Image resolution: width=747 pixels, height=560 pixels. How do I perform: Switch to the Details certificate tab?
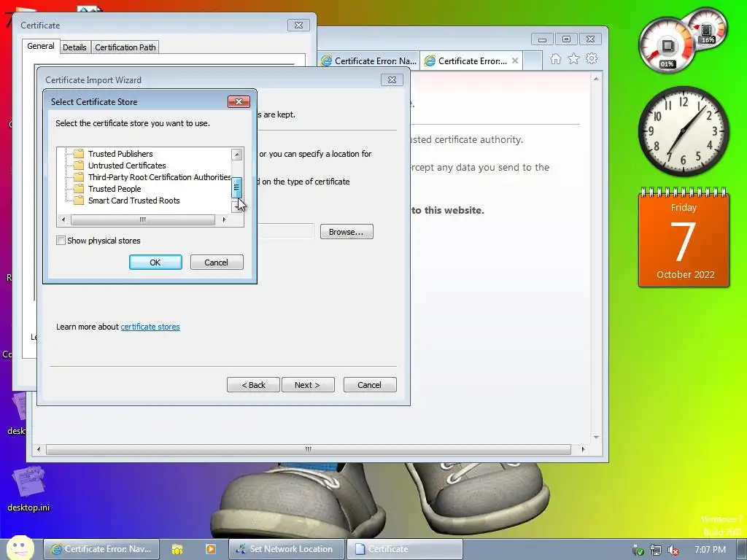click(x=75, y=47)
